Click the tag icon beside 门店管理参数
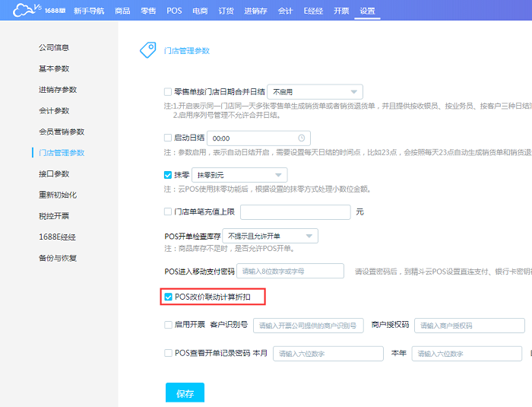Screen dimensions: 532x407 pos(147,50)
